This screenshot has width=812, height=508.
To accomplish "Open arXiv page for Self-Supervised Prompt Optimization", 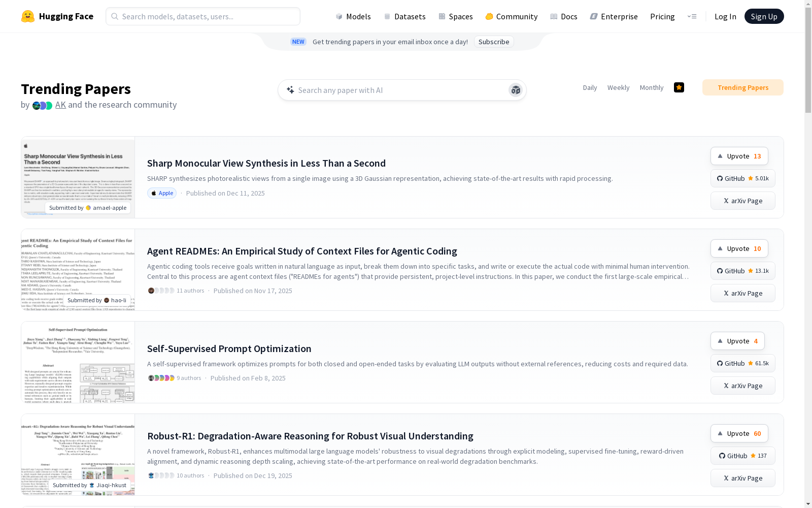I will (742, 386).
